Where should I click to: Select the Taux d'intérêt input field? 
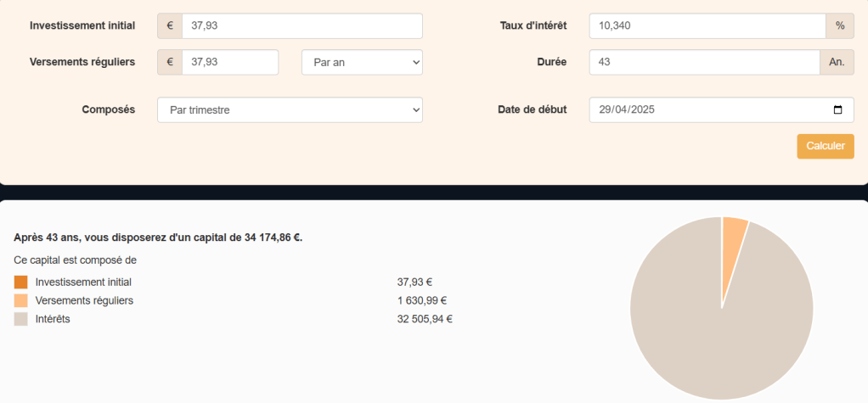point(707,25)
